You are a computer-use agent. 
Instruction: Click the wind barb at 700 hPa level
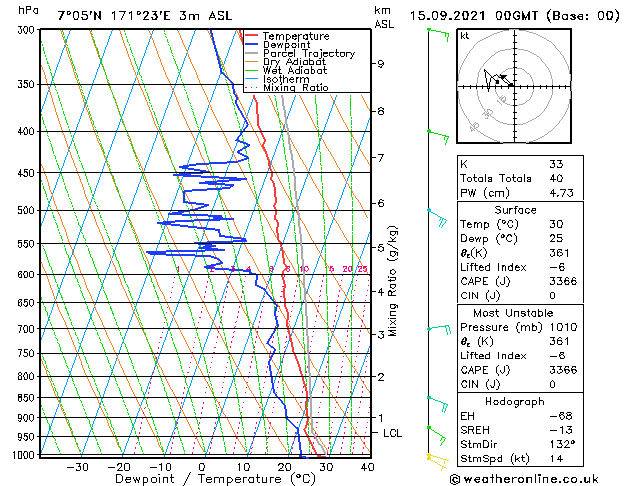pos(439,329)
